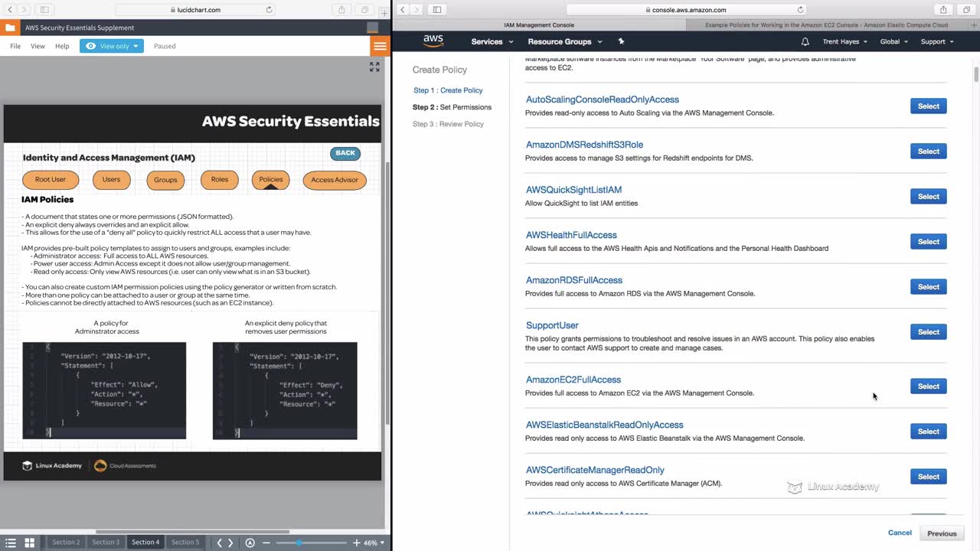
Task: Open the View menu in Lucidchart
Action: (x=38, y=46)
